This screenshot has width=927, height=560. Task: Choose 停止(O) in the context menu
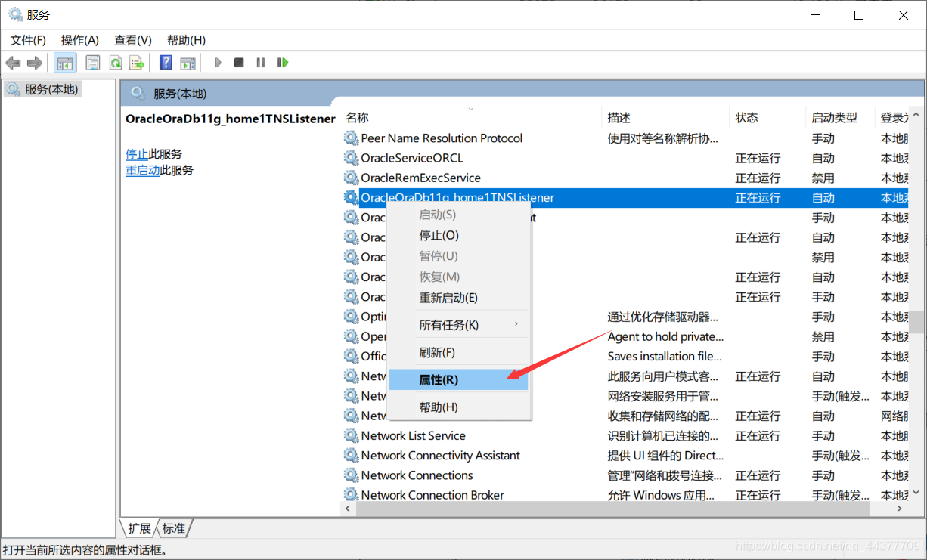(459, 236)
